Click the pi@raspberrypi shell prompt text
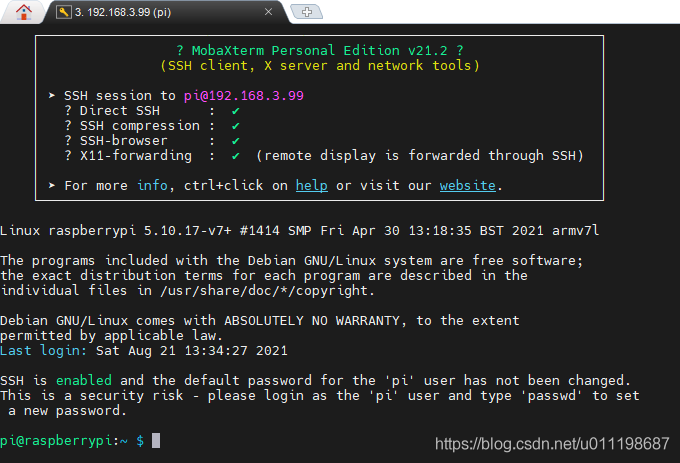Viewport: 680px width, 463px height. tap(64, 441)
